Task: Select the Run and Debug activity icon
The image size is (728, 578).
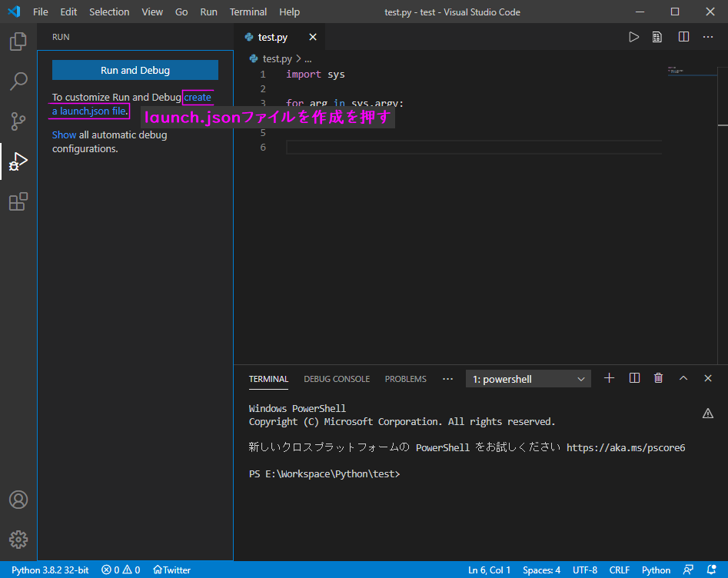Action: [x=18, y=161]
